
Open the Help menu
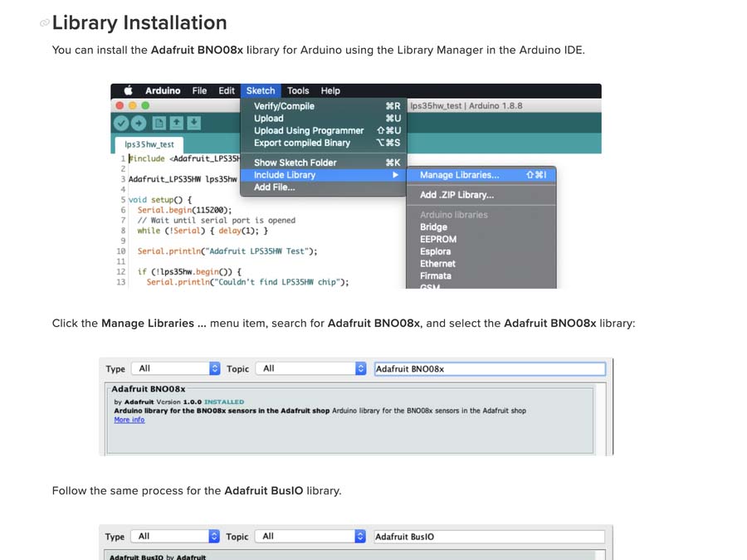pyautogui.click(x=330, y=90)
